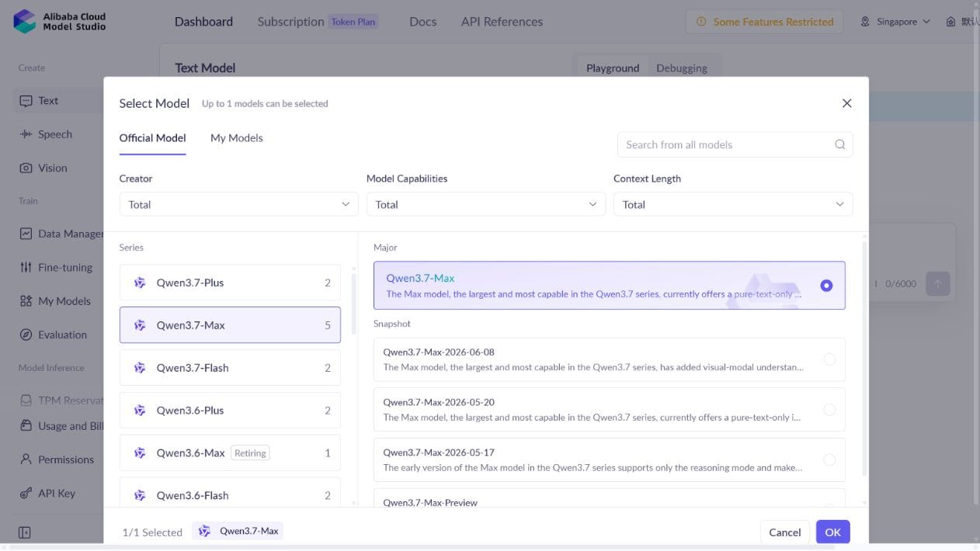Click the Qwen3.7-Max-Preview snapshot entry

click(x=609, y=498)
